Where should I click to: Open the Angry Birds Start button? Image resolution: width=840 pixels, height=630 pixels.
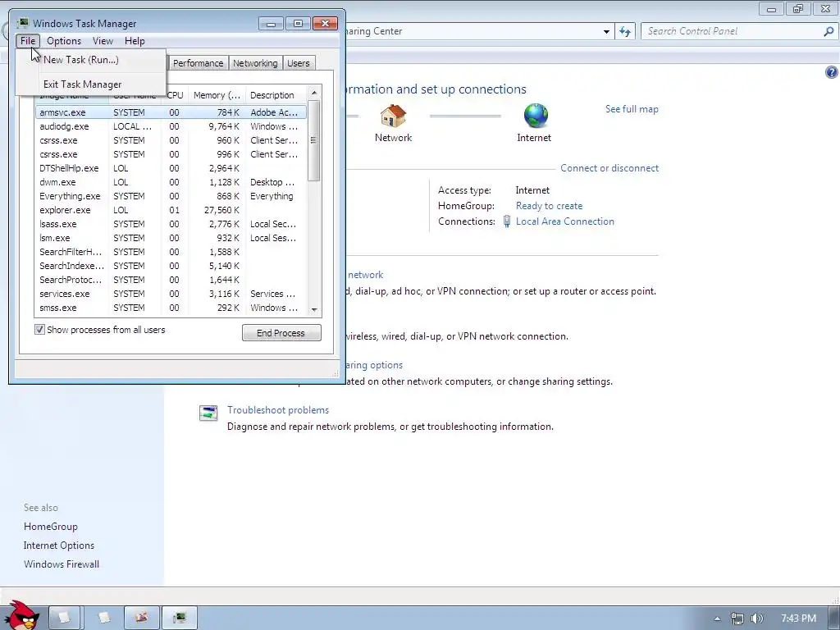pyautogui.click(x=22, y=615)
